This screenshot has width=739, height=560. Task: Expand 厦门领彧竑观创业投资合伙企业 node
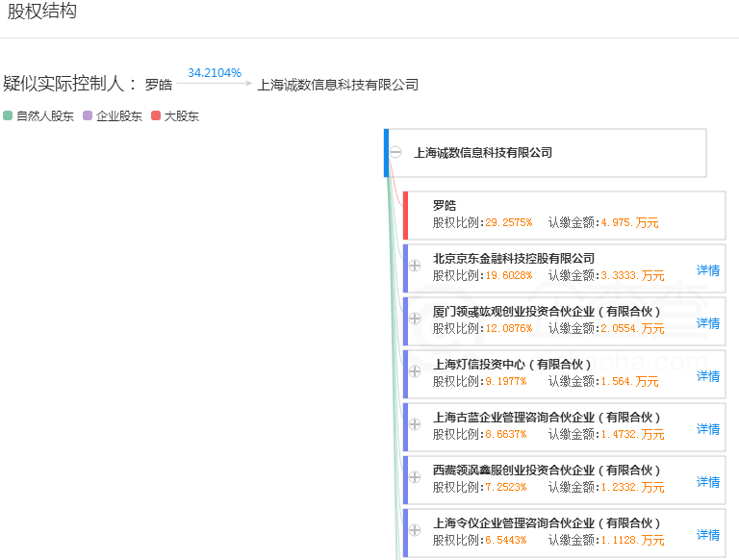point(415,318)
